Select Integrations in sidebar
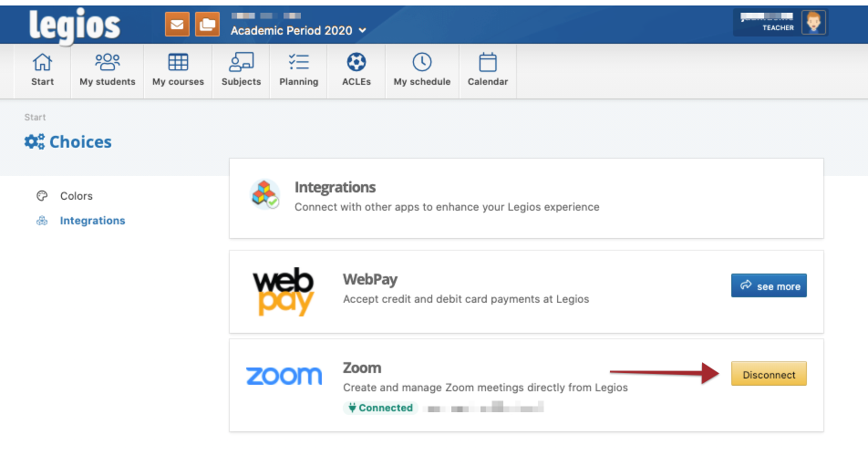The image size is (868, 466). [x=92, y=221]
